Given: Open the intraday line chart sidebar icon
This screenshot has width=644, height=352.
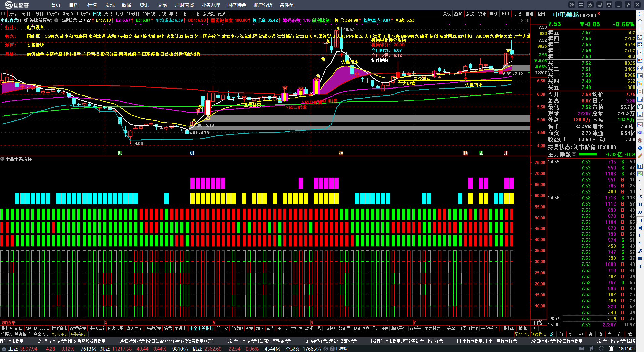Looking at the screenshot, I should pyautogui.click(x=640, y=53).
